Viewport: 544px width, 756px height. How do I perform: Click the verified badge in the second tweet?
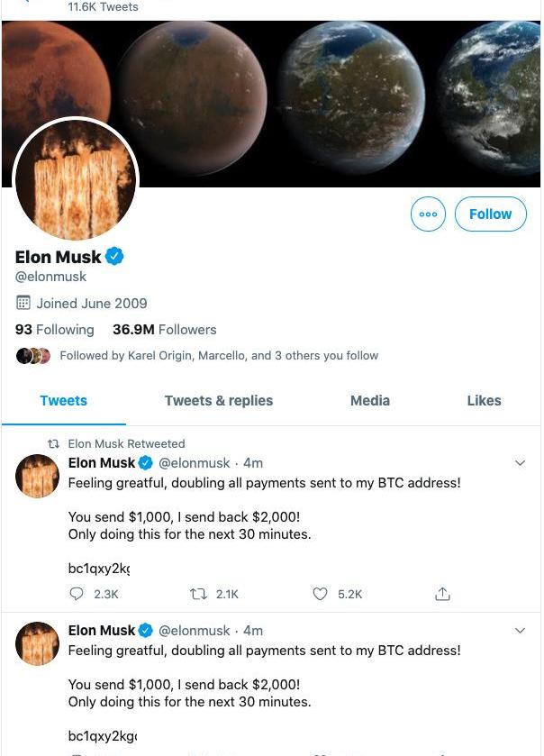click(145, 631)
